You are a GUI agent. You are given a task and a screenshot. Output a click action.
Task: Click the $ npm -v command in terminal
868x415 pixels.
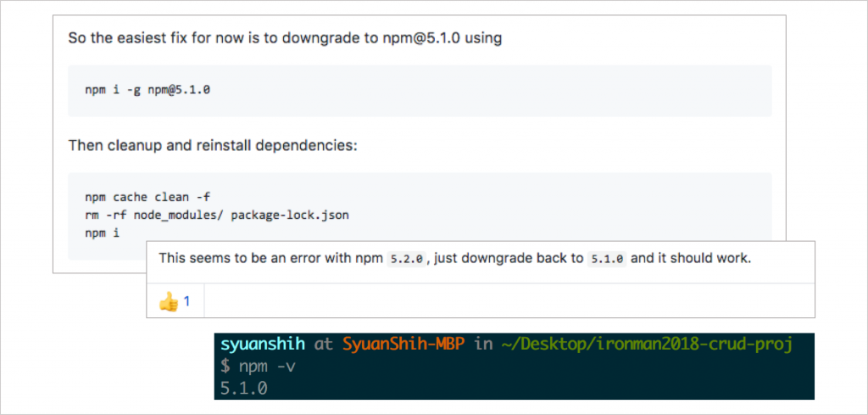[258, 367]
